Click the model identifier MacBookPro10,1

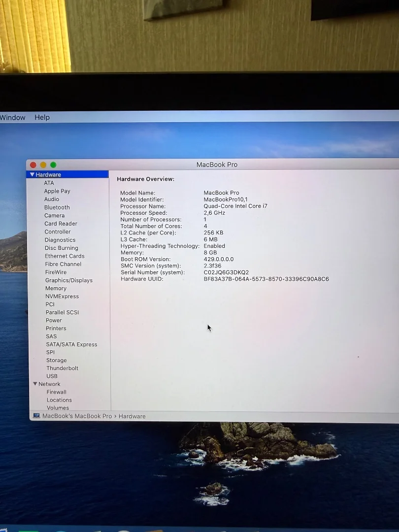tap(226, 199)
